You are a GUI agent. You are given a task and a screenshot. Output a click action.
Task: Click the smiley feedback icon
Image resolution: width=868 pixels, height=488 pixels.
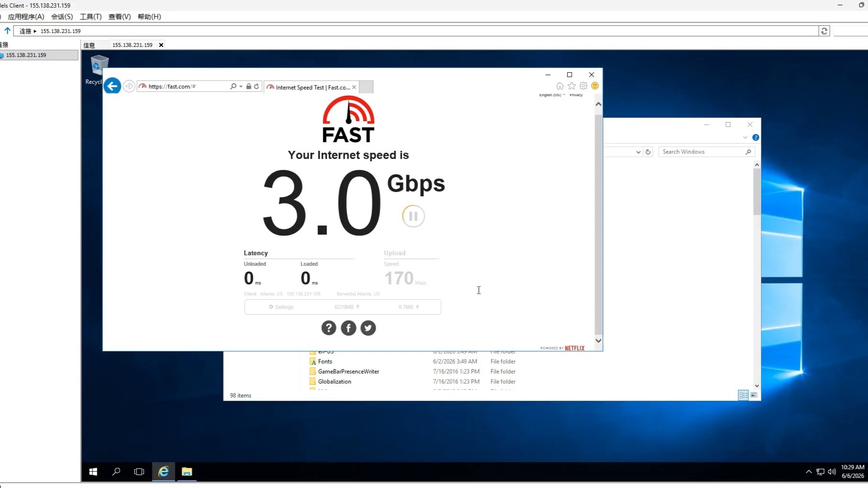(x=595, y=86)
